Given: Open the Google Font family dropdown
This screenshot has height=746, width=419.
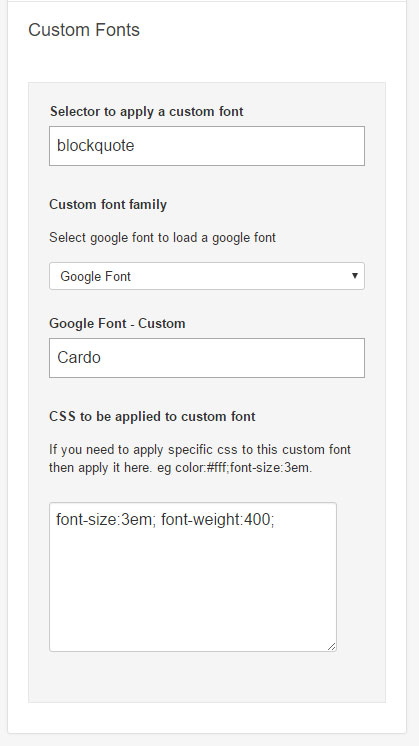Looking at the screenshot, I should click(207, 276).
